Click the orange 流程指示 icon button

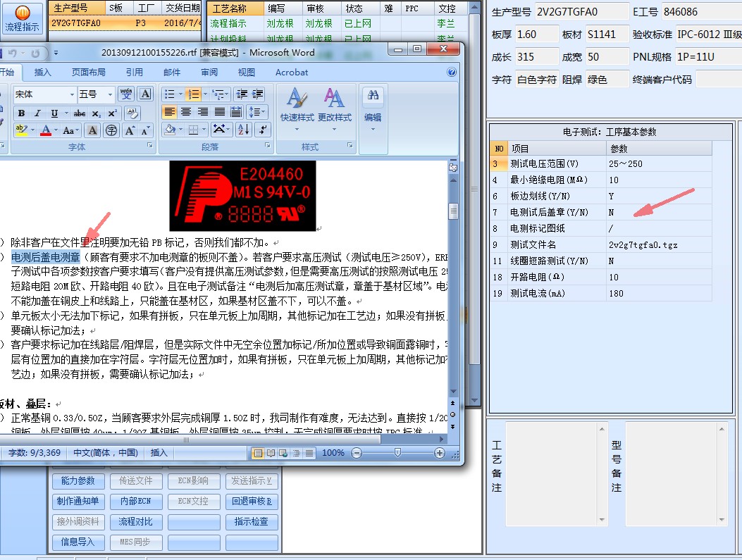tap(23, 18)
